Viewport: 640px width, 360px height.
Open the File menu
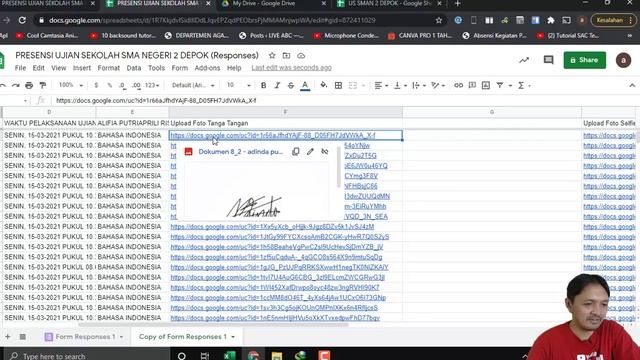pos(20,68)
